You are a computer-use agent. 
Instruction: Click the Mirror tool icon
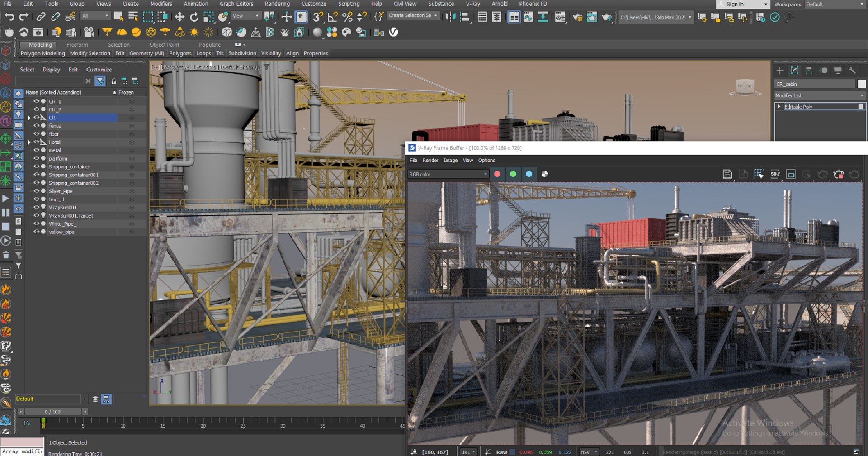450,17
